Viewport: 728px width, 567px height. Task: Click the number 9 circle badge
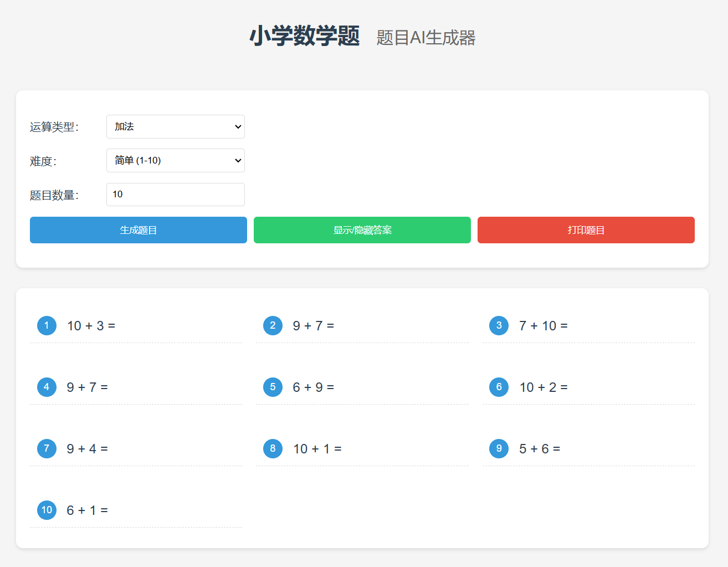(499, 448)
